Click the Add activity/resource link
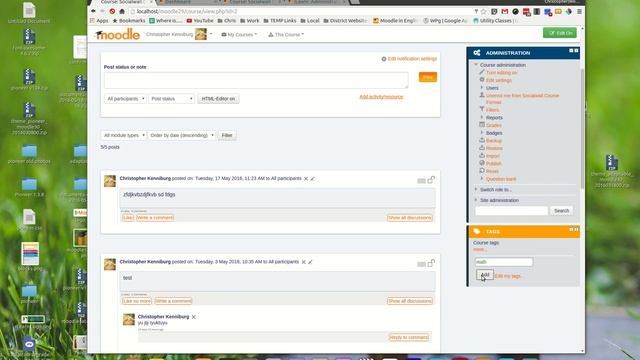 click(381, 97)
